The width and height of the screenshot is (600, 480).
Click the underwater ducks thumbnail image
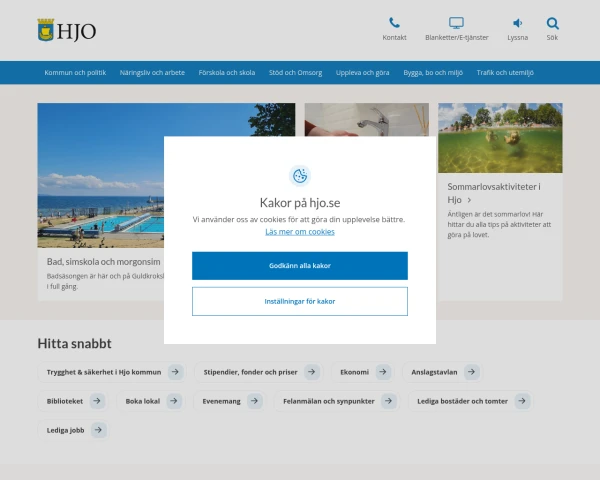click(500, 138)
